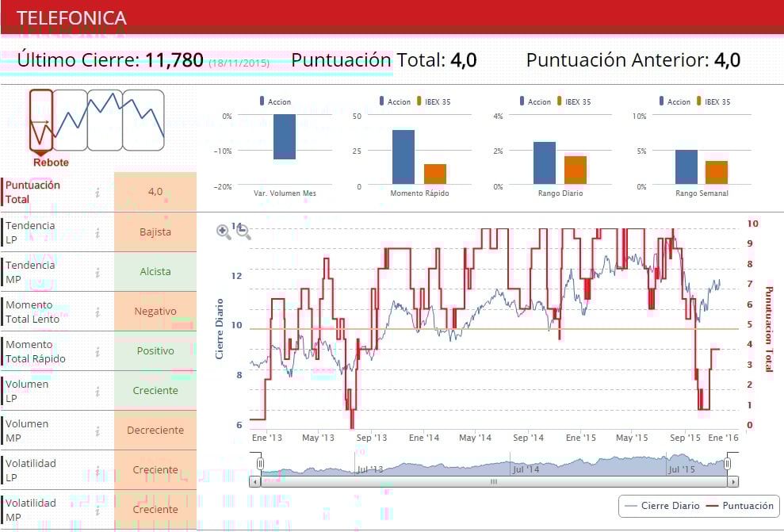Screen dimensions: 784x532
Task: Open info icon for Volatilidad LP
Action: click(98, 470)
